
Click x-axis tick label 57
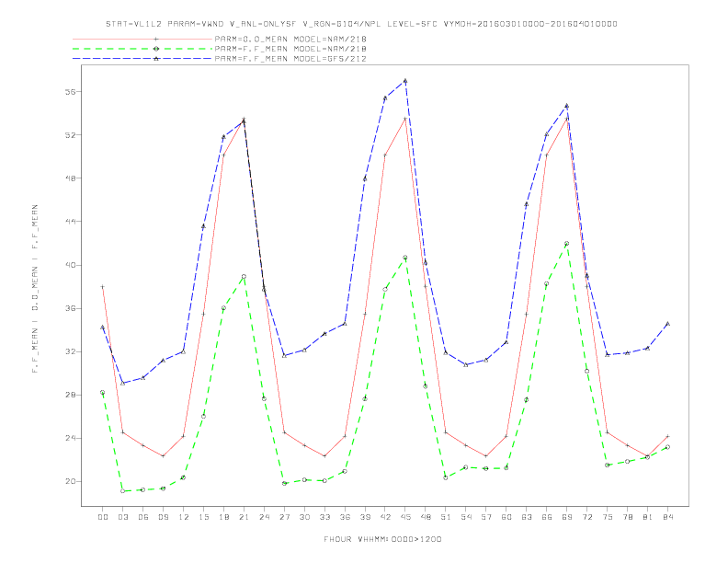pos(486,517)
